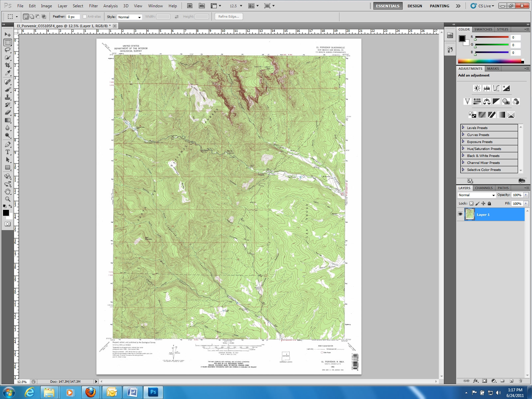Open the layer blend mode dropdown
The image size is (532, 399).
pos(476,195)
